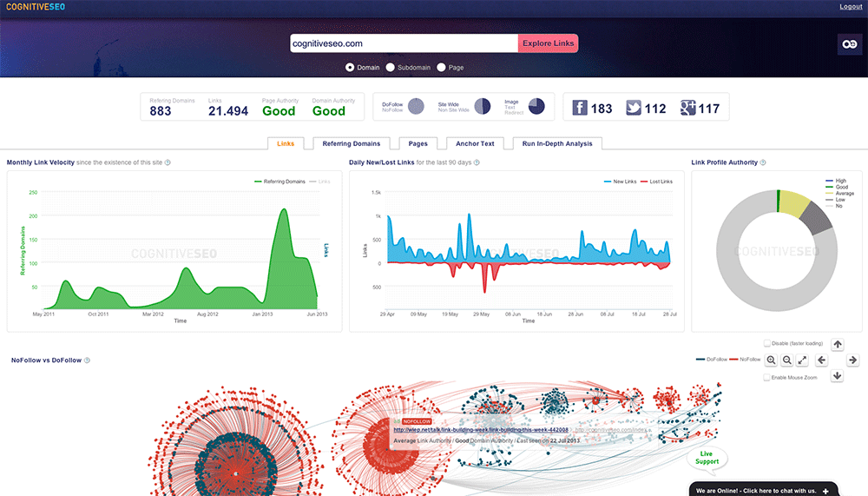The height and width of the screenshot is (496, 868).
Task: Click the domain search input field
Action: tap(404, 43)
